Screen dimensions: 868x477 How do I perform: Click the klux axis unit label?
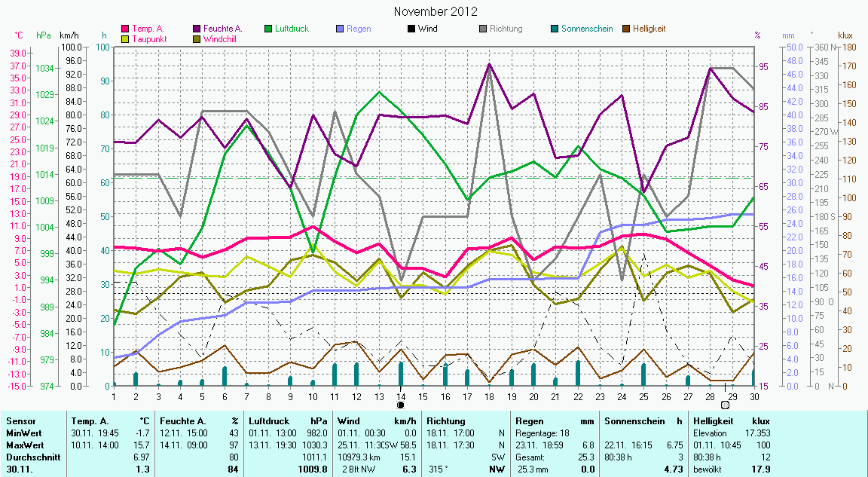point(845,35)
